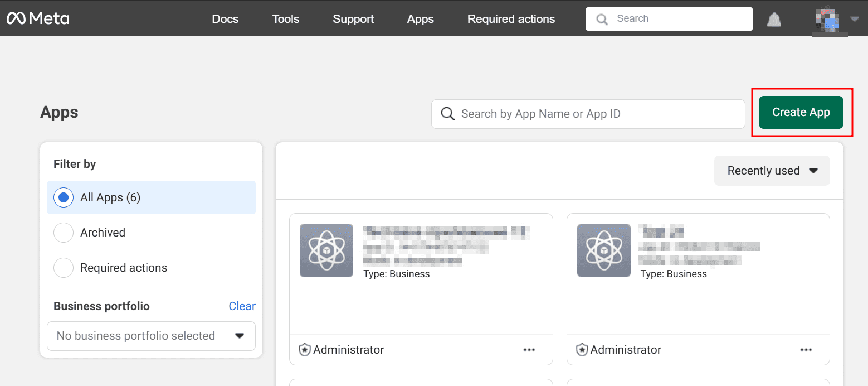This screenshot has height=386, width=868.
Task: Select the All Apps (6) filter
Action: (151, 197)
